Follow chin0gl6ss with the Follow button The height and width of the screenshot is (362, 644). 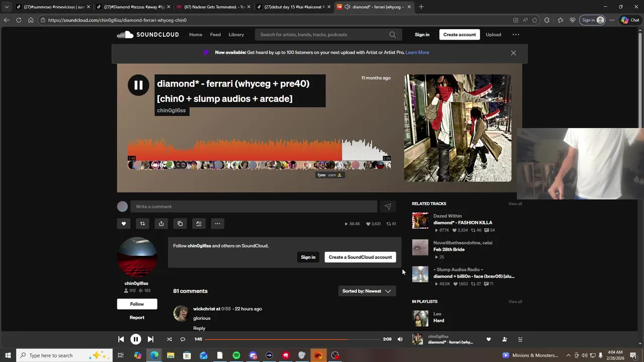coord(137,304)
